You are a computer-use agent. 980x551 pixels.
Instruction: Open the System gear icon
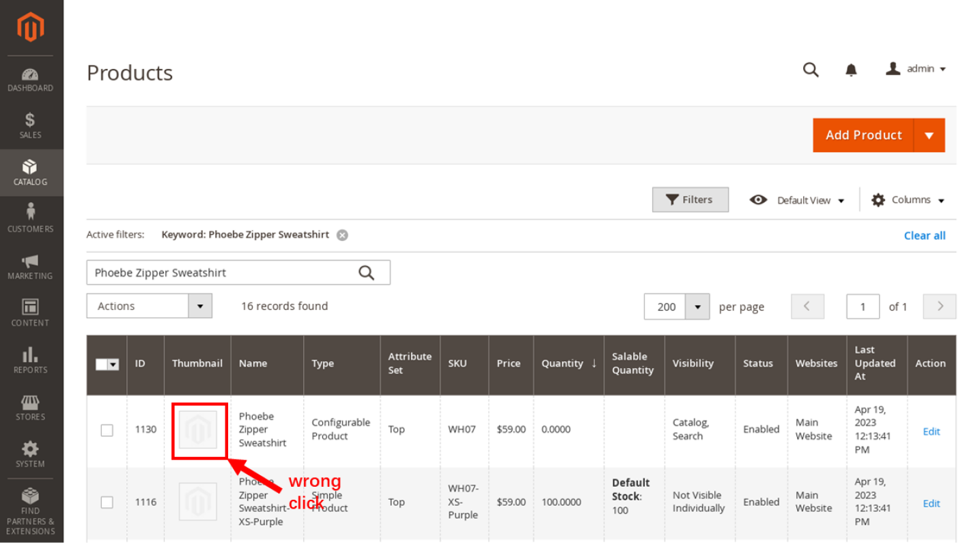tap(30, 454)
